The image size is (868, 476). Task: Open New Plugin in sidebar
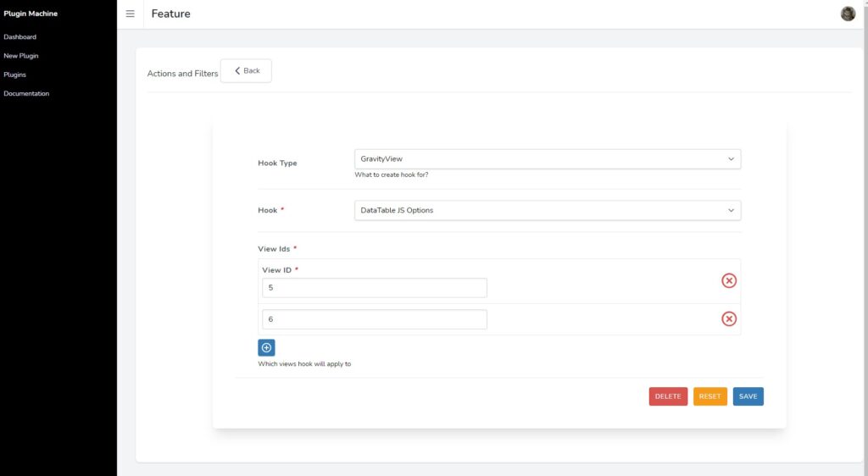tap(21, 56)
